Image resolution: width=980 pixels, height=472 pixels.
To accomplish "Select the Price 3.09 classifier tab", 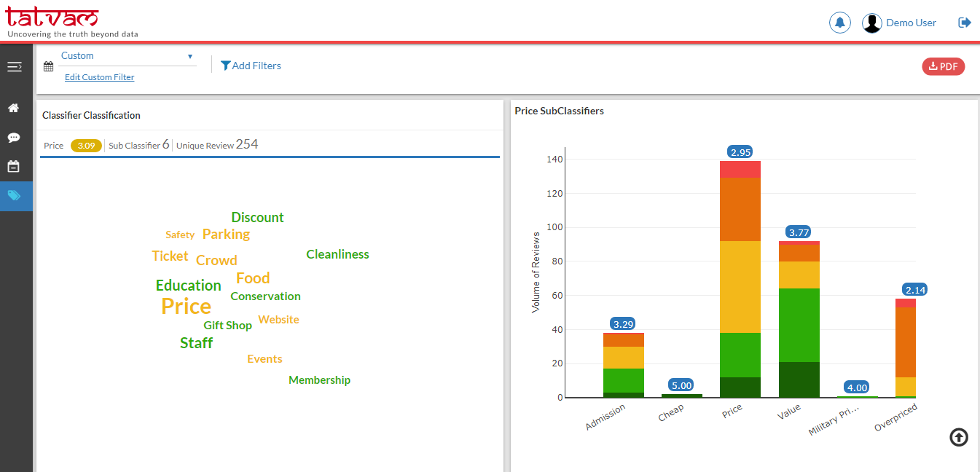I will point(73,146).
